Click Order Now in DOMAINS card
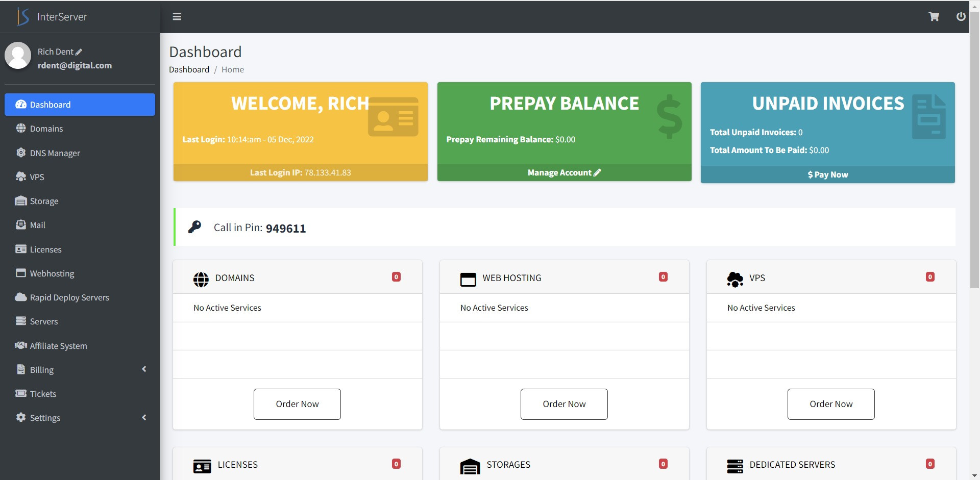Image resolution: width=980 pixels, height=480 pixels. (x=297, y=404)
